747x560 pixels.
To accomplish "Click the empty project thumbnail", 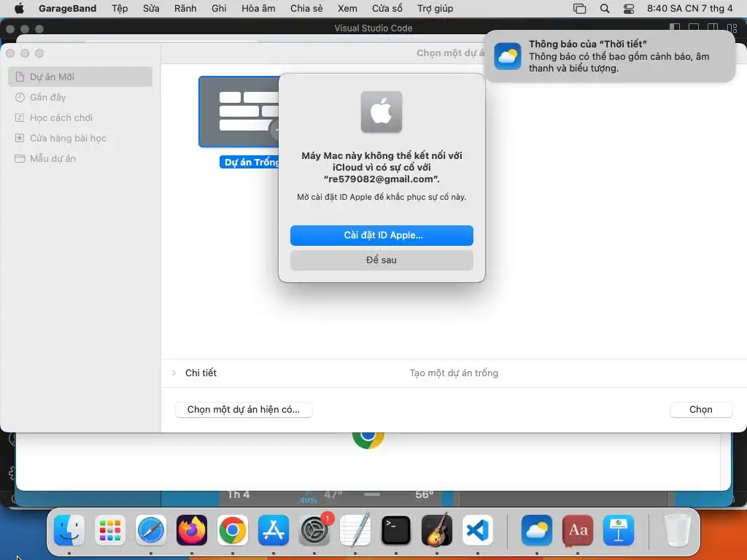I will [x=239, y=112].
